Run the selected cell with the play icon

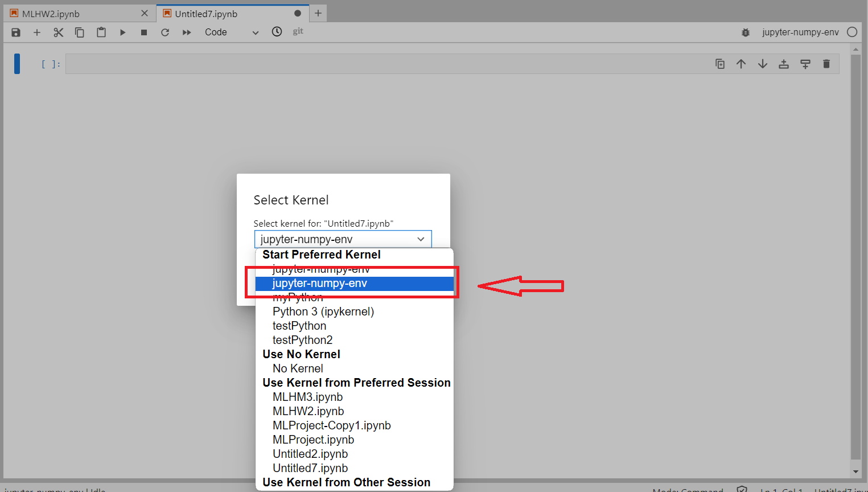[x=122, y=32]
